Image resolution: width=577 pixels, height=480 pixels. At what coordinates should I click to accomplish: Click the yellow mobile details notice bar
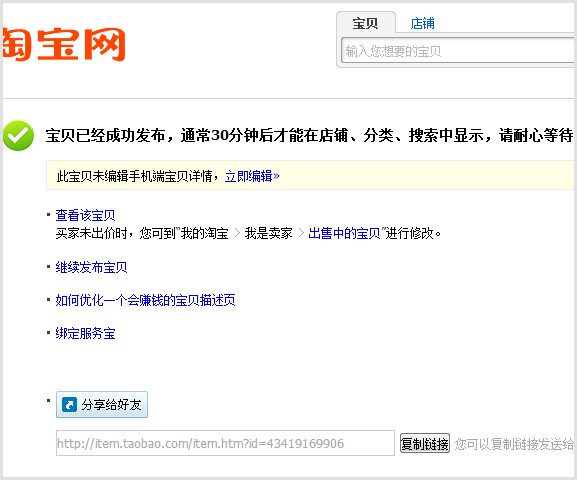click(x=310, y=175)
